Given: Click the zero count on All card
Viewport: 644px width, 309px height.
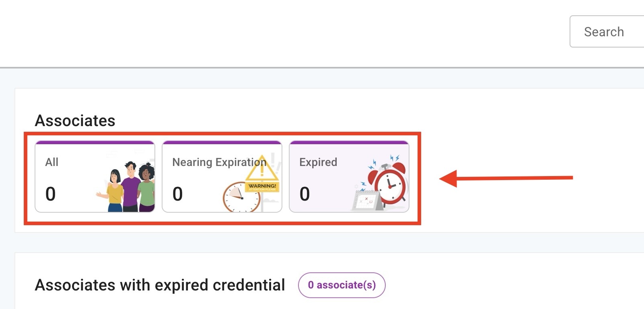Looking at the screenshot, I should (51, 194).
